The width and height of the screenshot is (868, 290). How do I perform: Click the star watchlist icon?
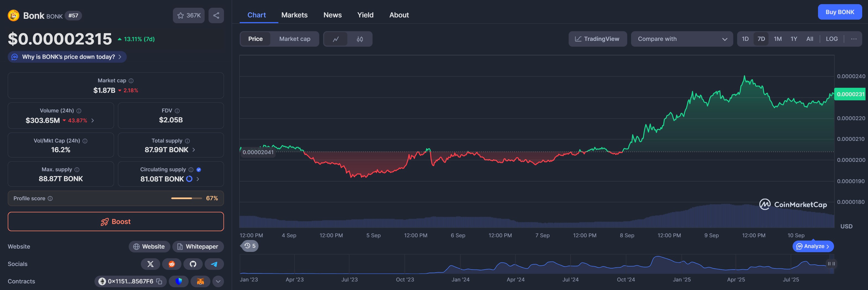[x=181, y=15]
